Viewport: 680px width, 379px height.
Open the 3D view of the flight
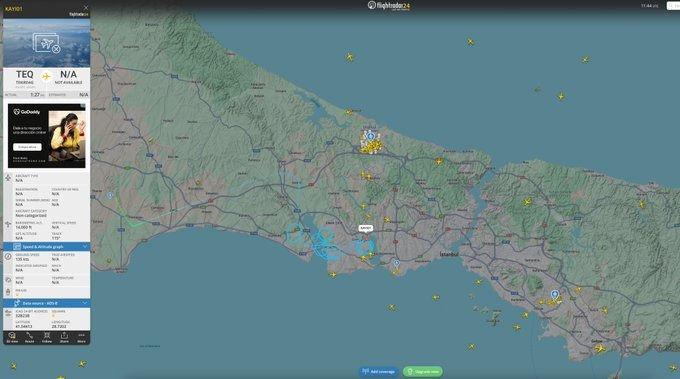[x=12, y=337]
